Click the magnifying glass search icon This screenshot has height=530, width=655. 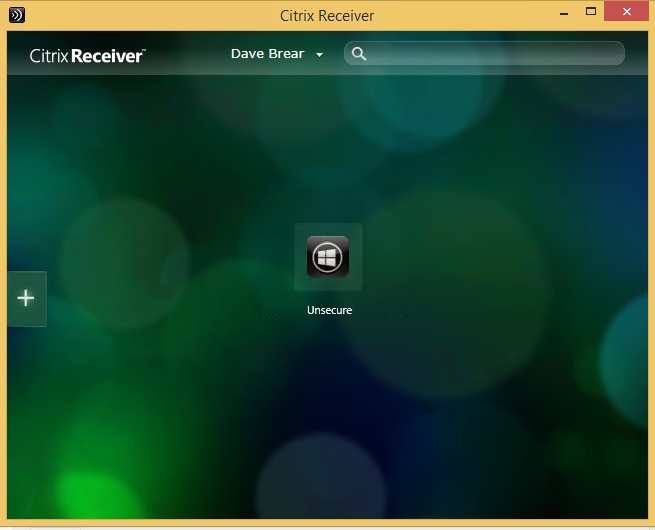coord(359,54)
